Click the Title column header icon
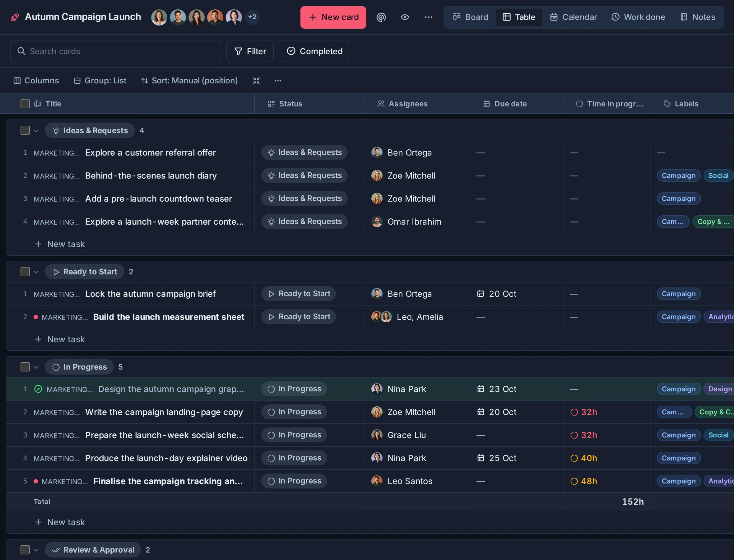This screenshot has height=560, width=734. click(38, 104)
